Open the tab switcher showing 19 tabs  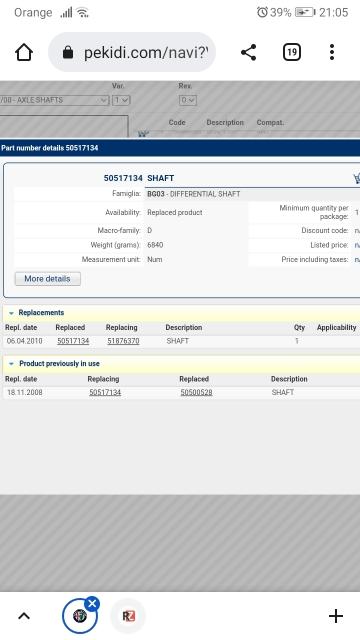(292, 52)
